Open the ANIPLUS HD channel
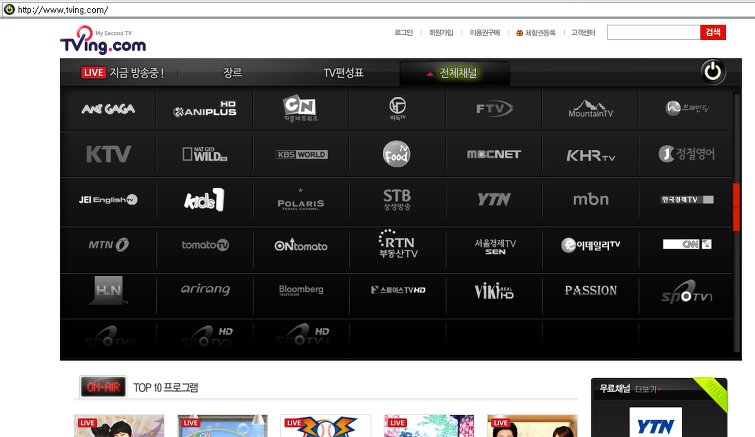This screenshot has height=437, width=755. (205, 109)
